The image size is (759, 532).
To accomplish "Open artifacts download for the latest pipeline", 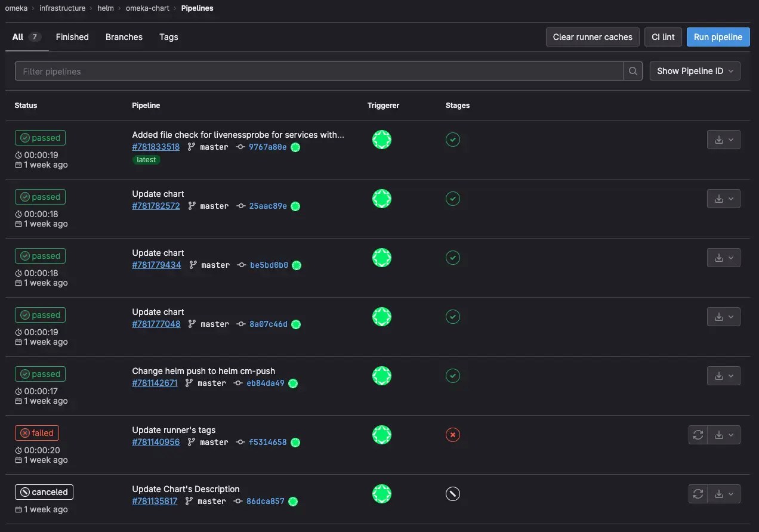I will click(x=720, y=139).
